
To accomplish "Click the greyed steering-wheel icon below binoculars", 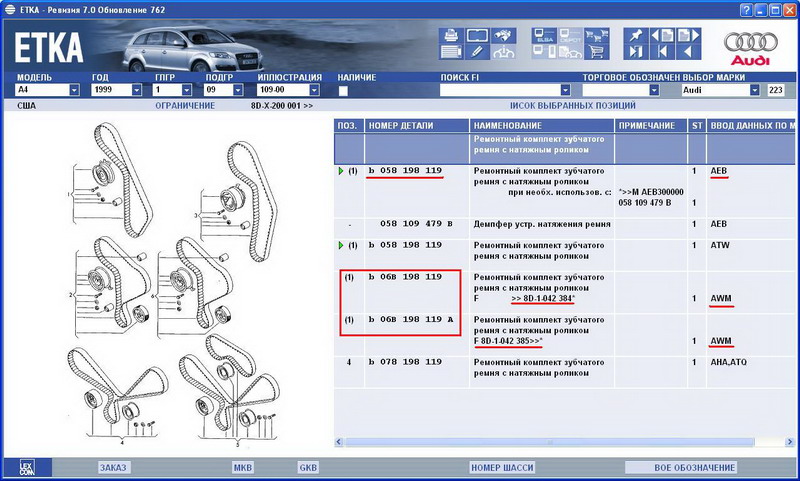I will point(504,52).
